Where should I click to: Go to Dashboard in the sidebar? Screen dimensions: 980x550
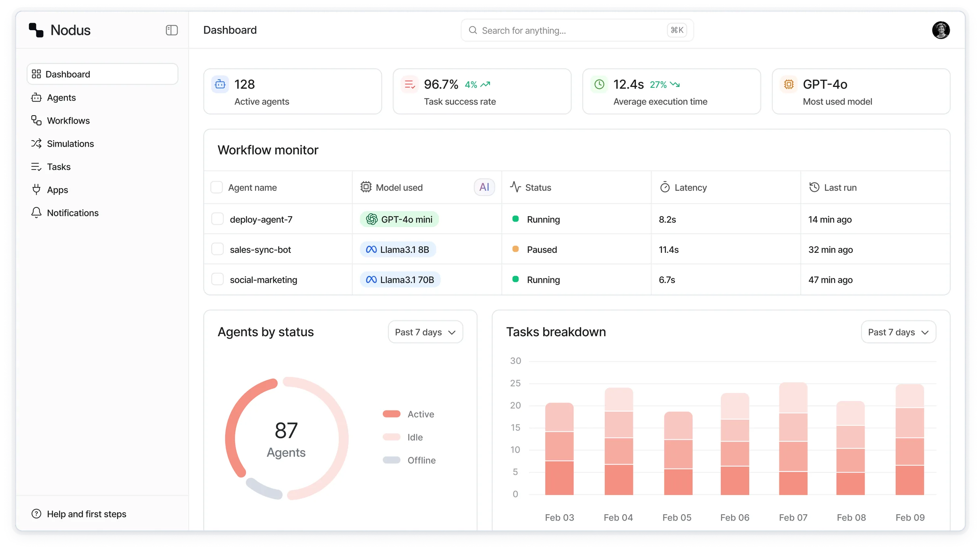click(x=102, y=74)
